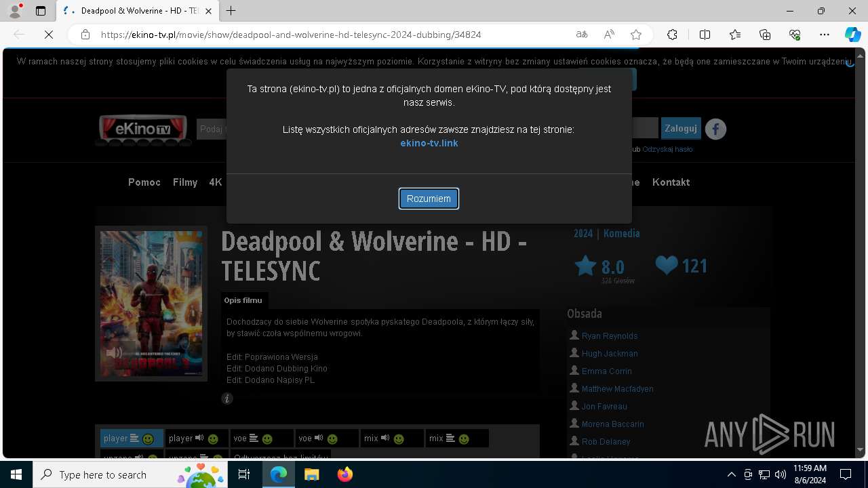Viewport: 868px width, 488px height.
Task: Click the Translate page icon
Action: pyautogui.click(x=582, y=35)
